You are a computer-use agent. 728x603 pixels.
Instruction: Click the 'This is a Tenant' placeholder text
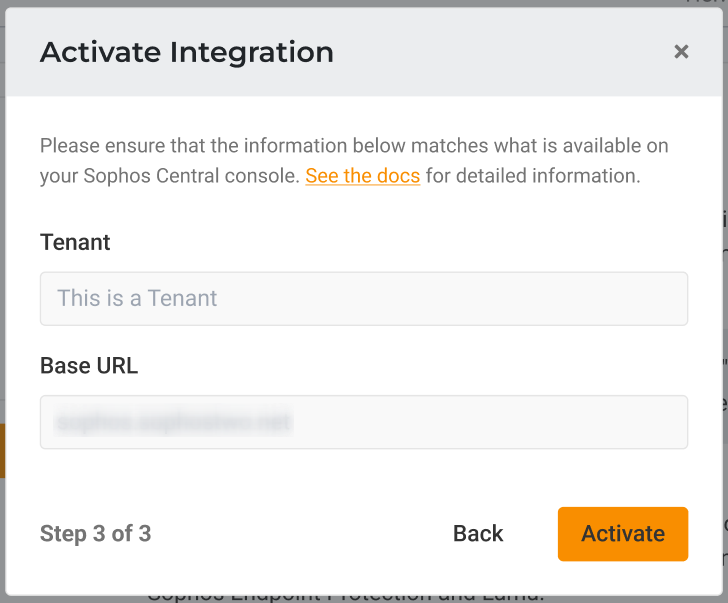coord(137,298)
